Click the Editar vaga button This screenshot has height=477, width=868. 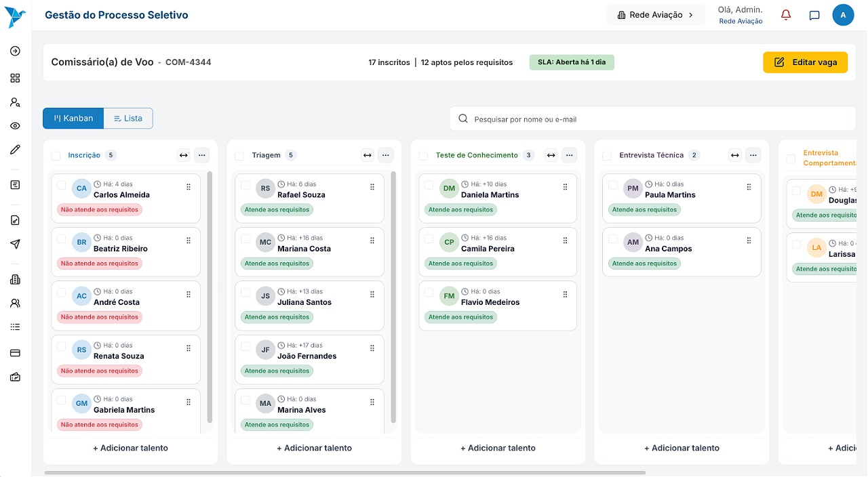pyautogui.click(x=805, y=62)
